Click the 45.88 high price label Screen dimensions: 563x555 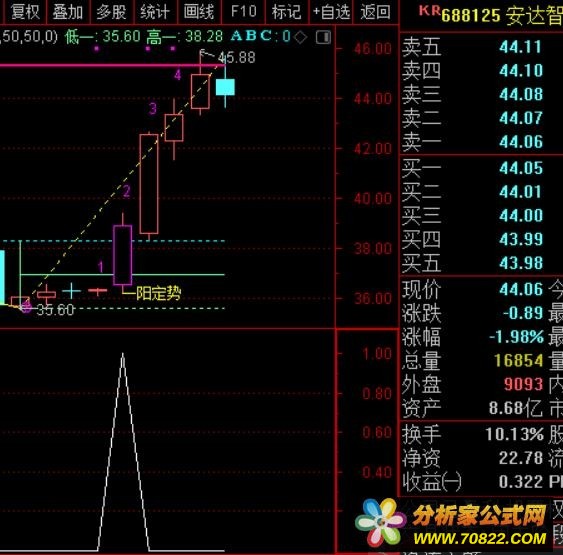237,57
